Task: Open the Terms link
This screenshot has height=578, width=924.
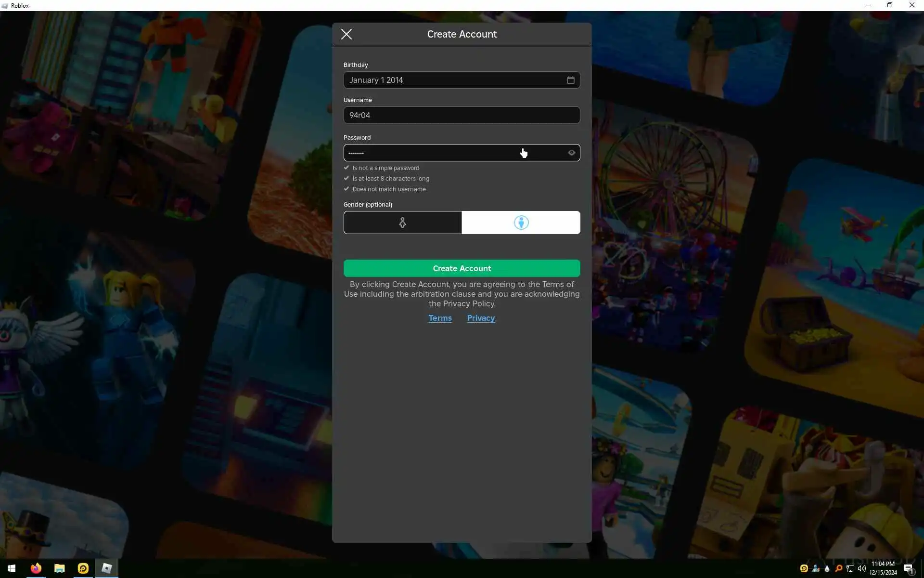Action: pos(440,318)
